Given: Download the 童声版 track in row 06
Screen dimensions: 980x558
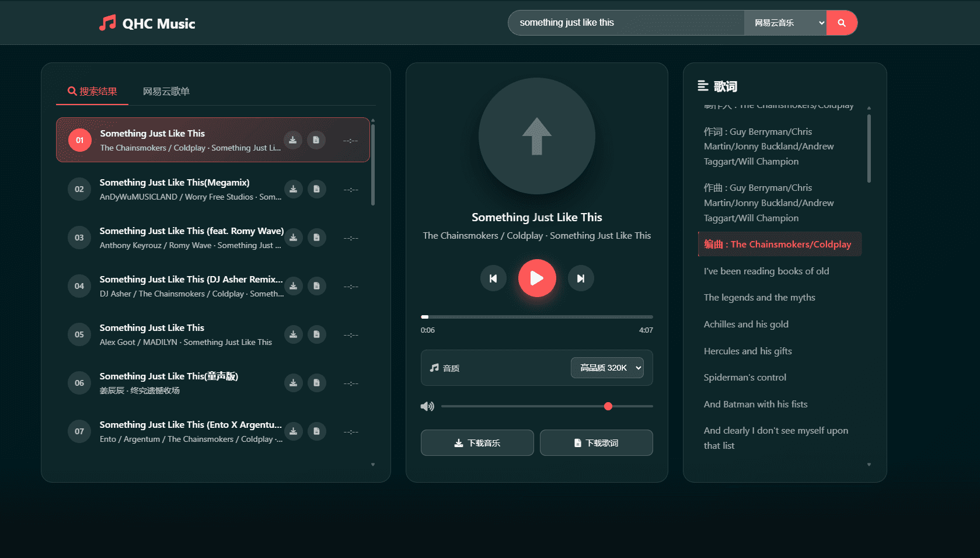Looking at the screenshot, I should (x=293, y=383).
